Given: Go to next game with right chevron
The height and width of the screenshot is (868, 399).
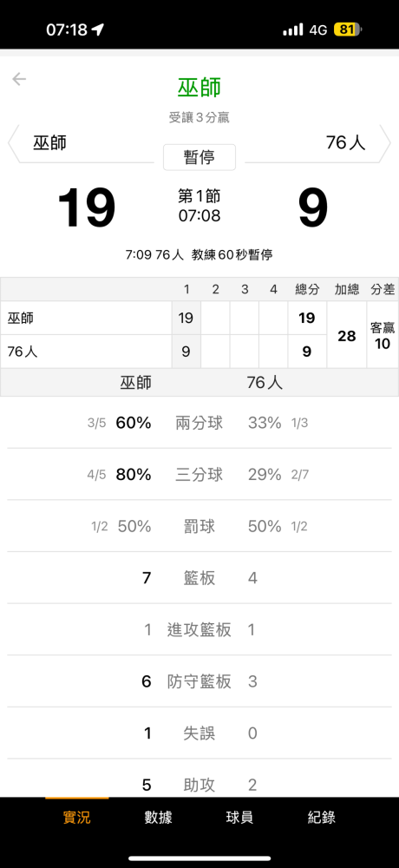Looking at the screenshot, I should [384, 143].
